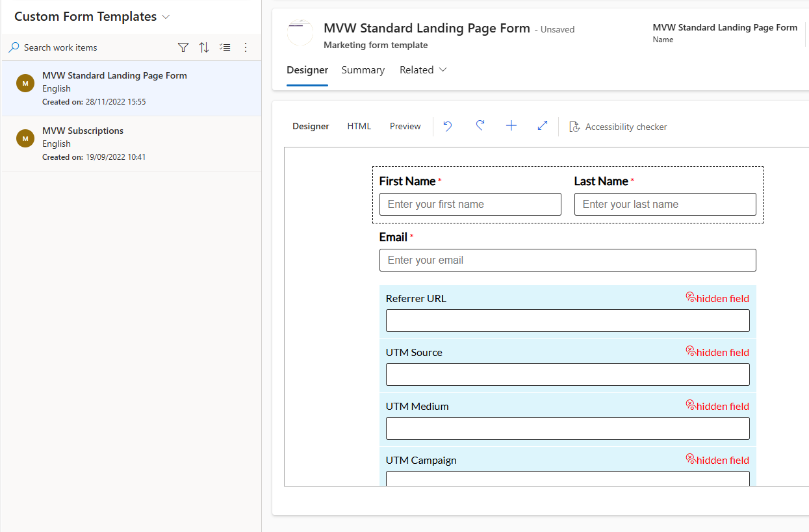Screen dimensions: 809x532
Task: Switch to the HTML view tab
Action: click(x=359, y=127)
